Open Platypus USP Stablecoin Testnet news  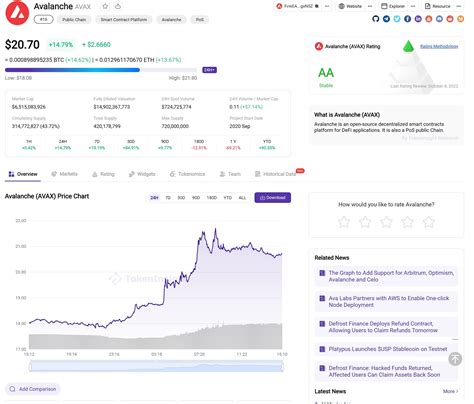coord(386,349)
